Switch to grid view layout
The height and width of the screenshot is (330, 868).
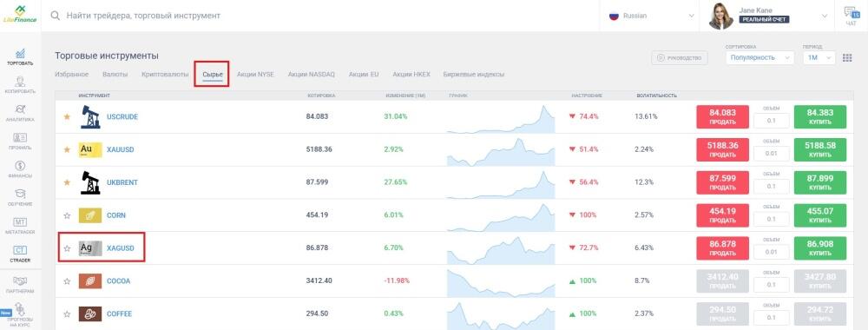click(x=847, y=57)
